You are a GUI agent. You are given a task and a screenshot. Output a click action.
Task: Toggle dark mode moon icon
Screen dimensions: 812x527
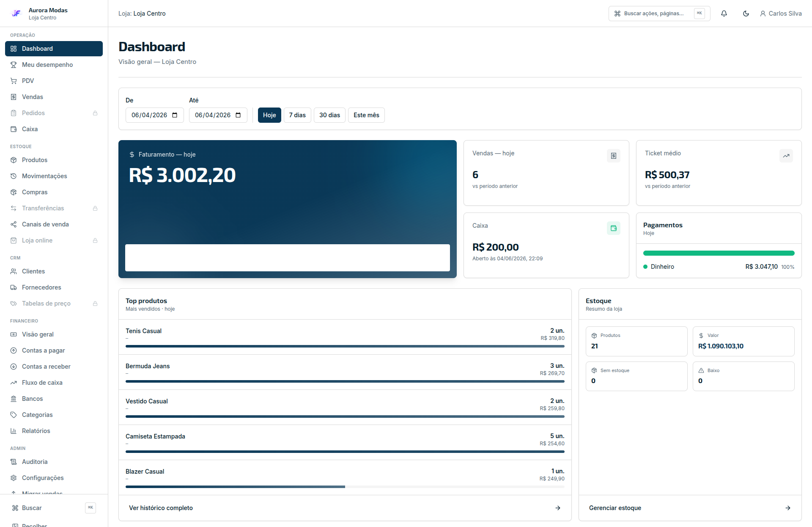tap(746, 14)
